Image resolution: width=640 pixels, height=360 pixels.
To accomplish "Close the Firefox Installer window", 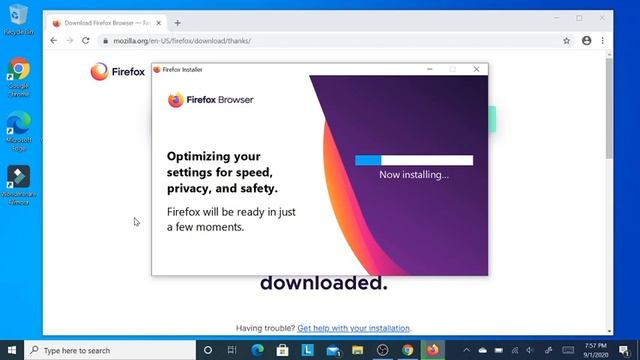I will click(476, 69).
